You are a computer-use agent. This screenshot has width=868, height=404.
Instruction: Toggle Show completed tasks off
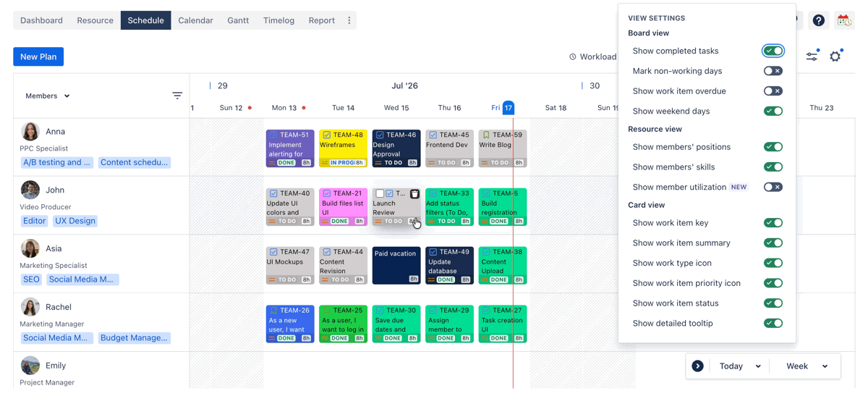pyautogui.click(x=773, y=51)
